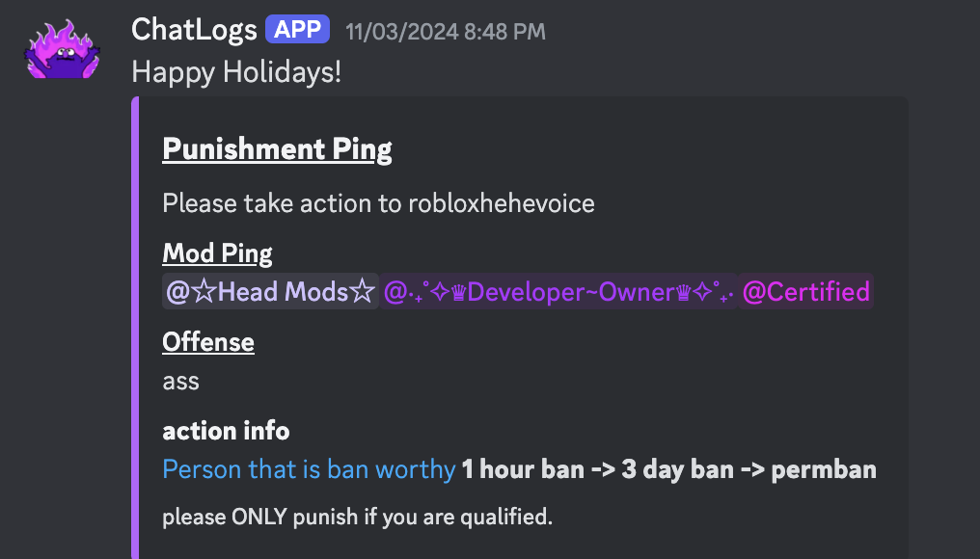
Task: Click the @Developer~Owner role mention
Action: 559,291
